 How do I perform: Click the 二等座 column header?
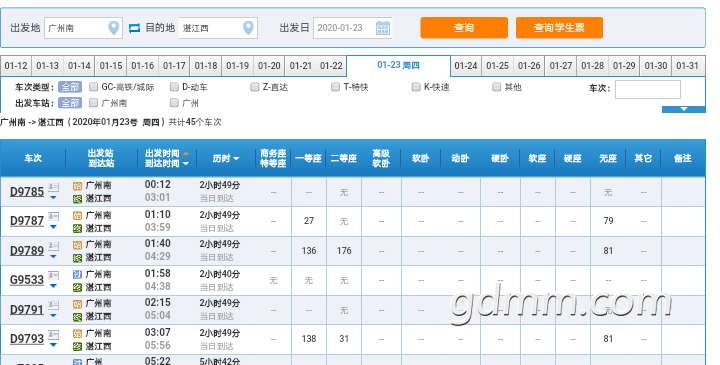coord(344,158)
